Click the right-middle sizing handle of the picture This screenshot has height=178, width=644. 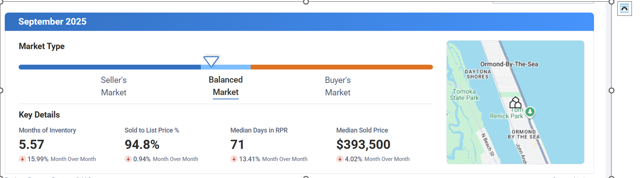point(611,90)
